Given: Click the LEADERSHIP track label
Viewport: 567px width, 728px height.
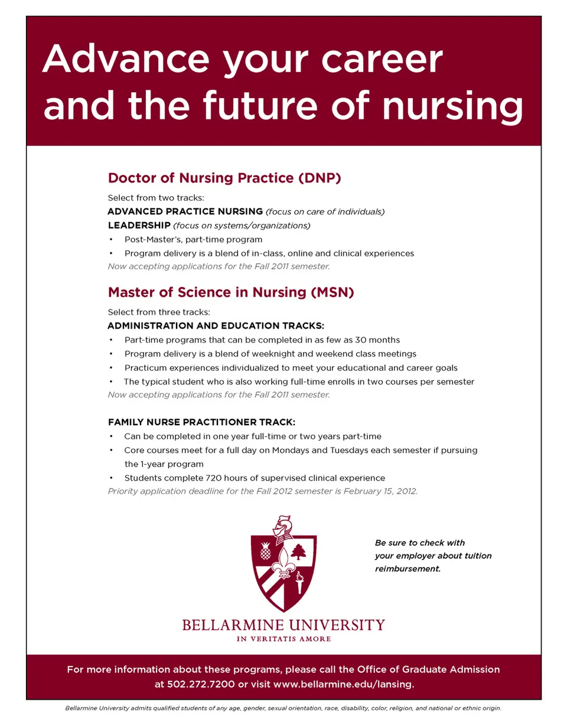Looking at the screenshot, I should 139,226.
